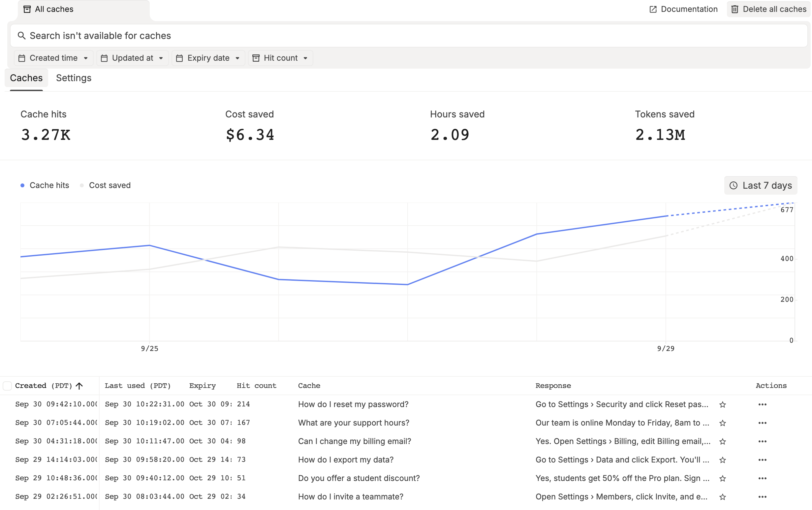Click the hit count value 214
The width and height of the screenshot is (812, 510).
tap(243, 404)
